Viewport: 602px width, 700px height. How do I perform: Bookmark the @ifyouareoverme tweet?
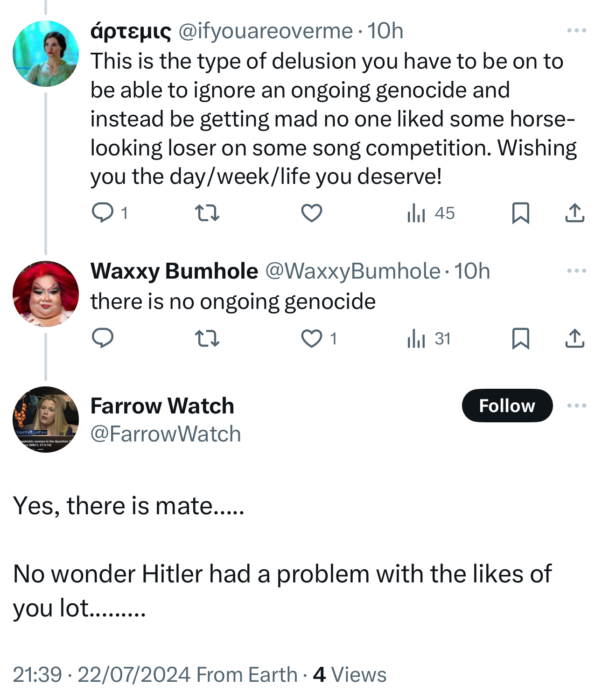pyautogui.click(x=520, y=213)
